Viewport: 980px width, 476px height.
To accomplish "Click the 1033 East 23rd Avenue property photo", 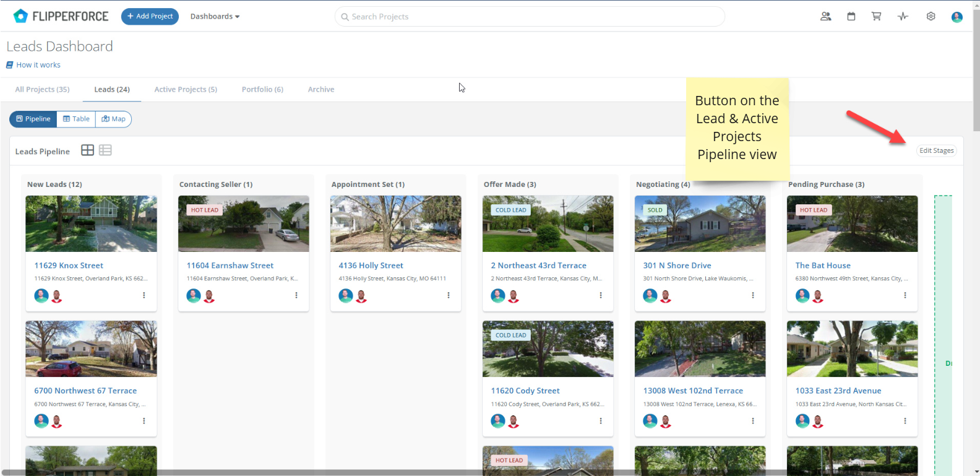I will [x=852, y=348].
